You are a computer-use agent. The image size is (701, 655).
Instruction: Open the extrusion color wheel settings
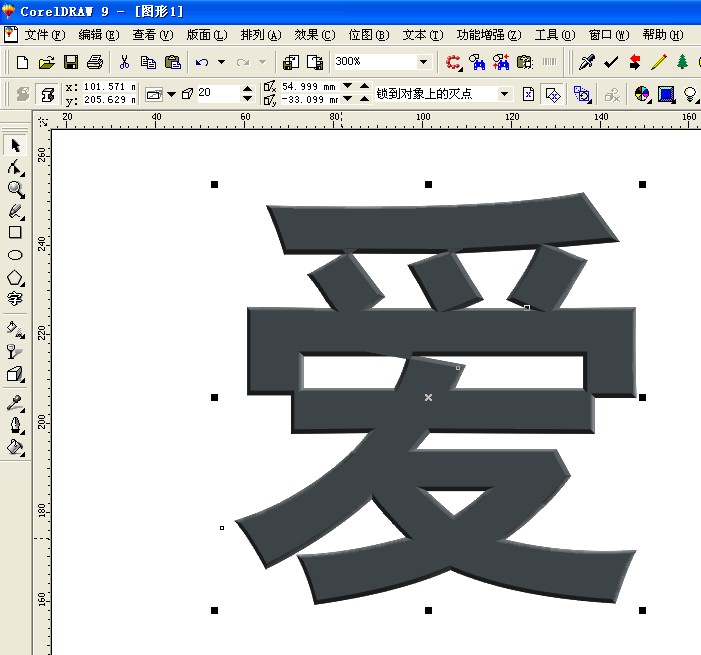point(642,94)
